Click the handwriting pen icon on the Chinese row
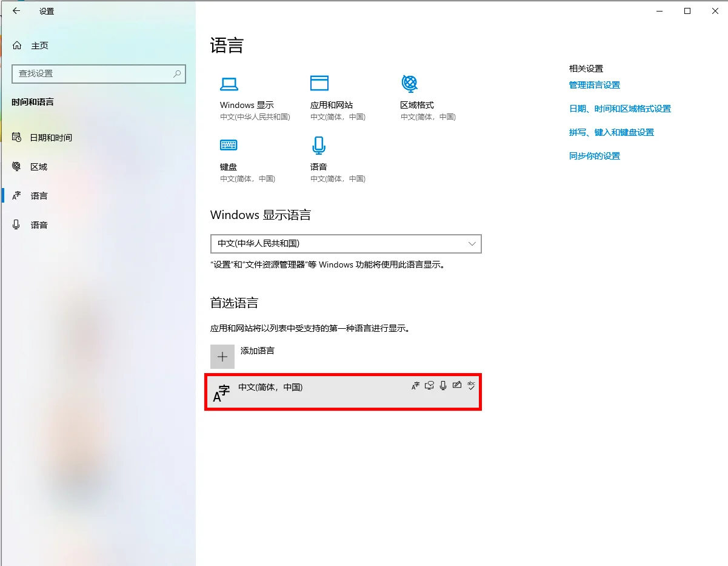 point(457,385)
